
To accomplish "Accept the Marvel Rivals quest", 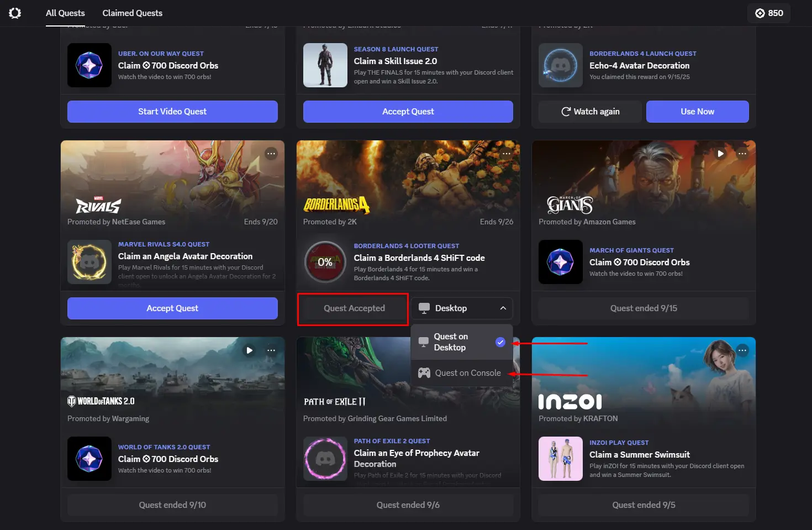I will [x=172, y=308].
